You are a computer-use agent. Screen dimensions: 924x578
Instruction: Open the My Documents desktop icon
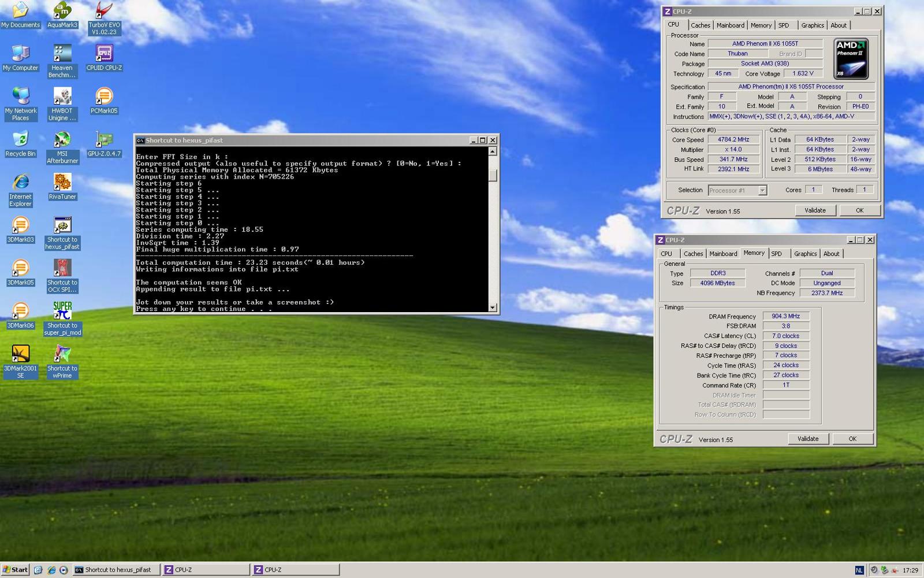coord(20,15)
